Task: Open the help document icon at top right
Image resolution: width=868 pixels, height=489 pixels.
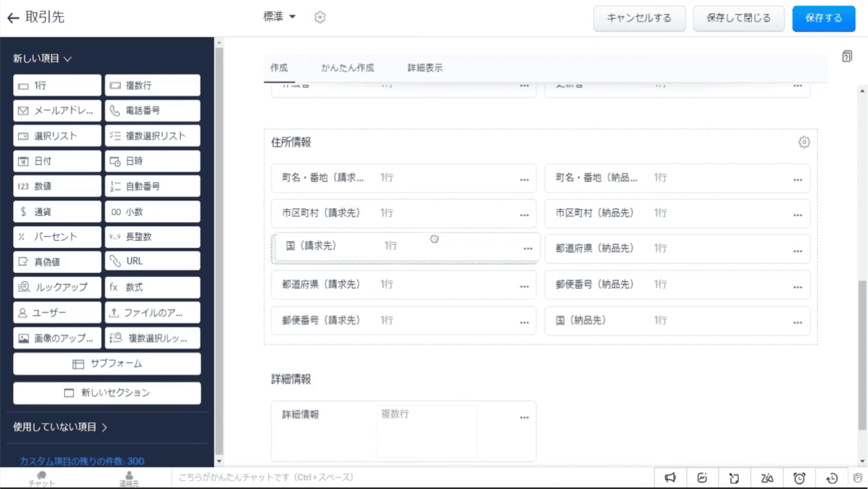Action: coord(847,56)
